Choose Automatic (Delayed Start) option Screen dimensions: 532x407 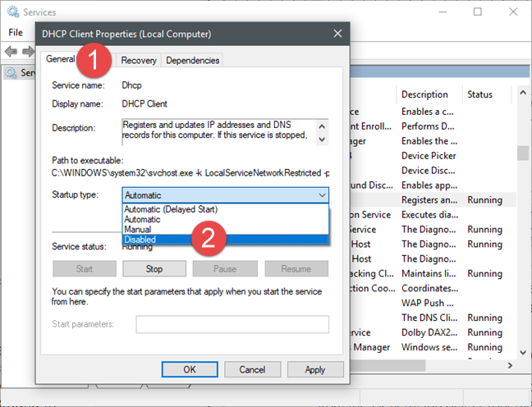tap(225, 209)
